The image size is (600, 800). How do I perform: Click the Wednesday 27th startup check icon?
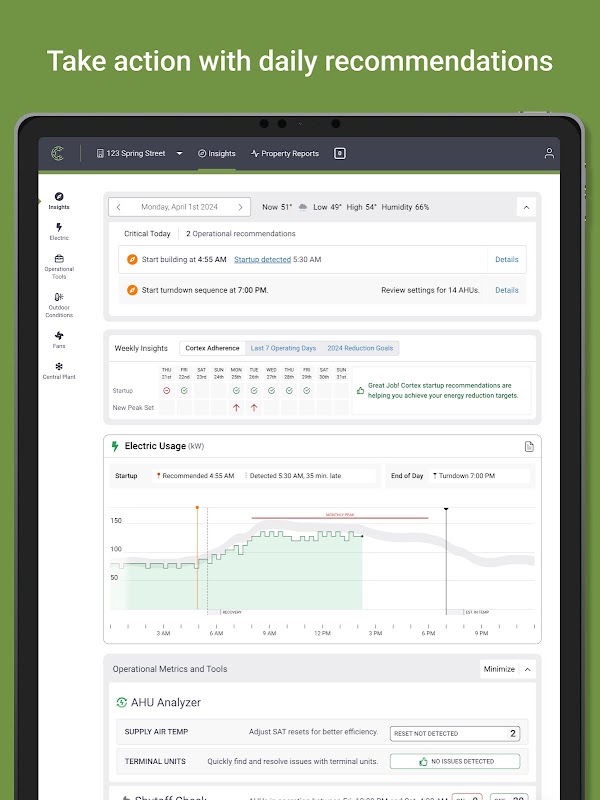coord(271,390)
